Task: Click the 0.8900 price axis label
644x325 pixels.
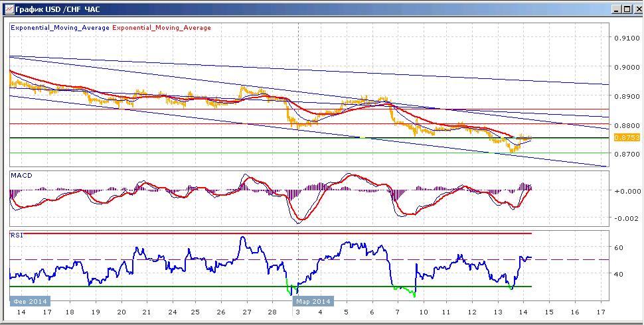Action: (627, 96)
